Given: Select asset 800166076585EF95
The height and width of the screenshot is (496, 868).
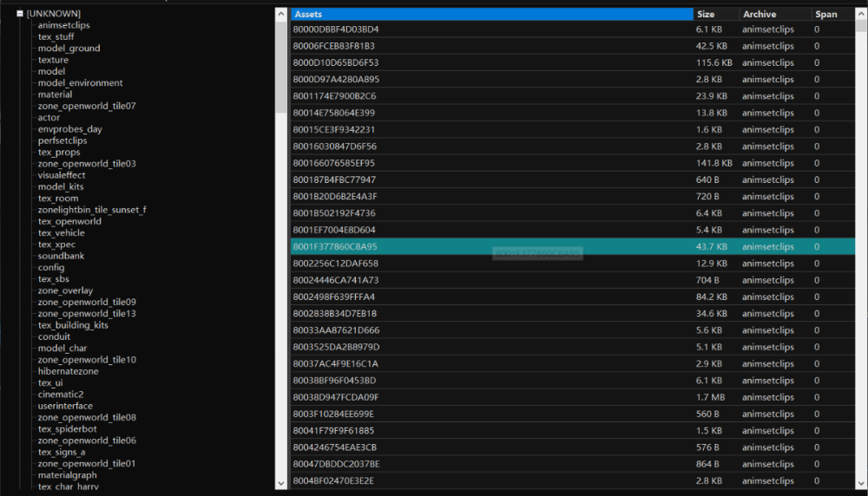Looking at the screenshot, I should (573, 163).
